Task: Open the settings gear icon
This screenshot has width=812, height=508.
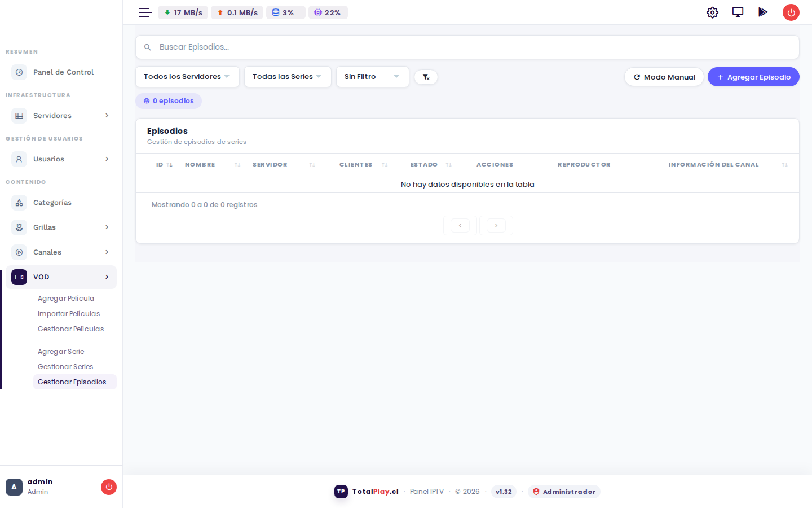Action: pyautogui.click(x=712, y=12)
